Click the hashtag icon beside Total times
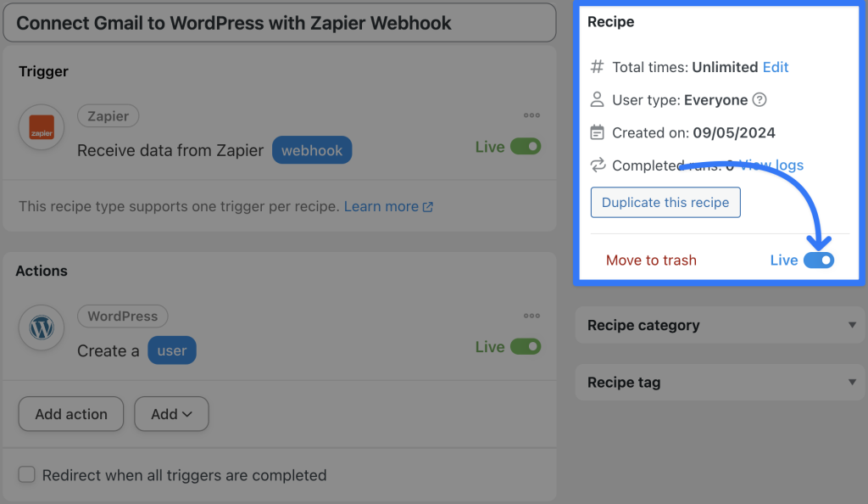 point(596,67)
